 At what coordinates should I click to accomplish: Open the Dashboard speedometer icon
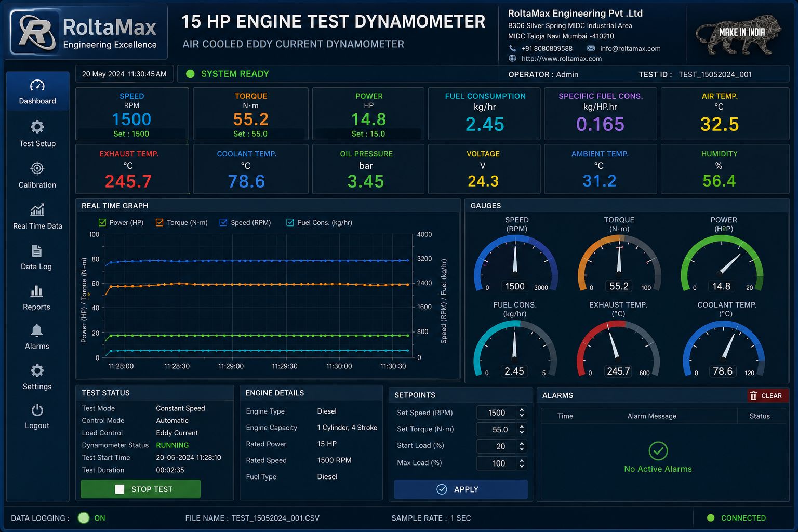point(37,85)
